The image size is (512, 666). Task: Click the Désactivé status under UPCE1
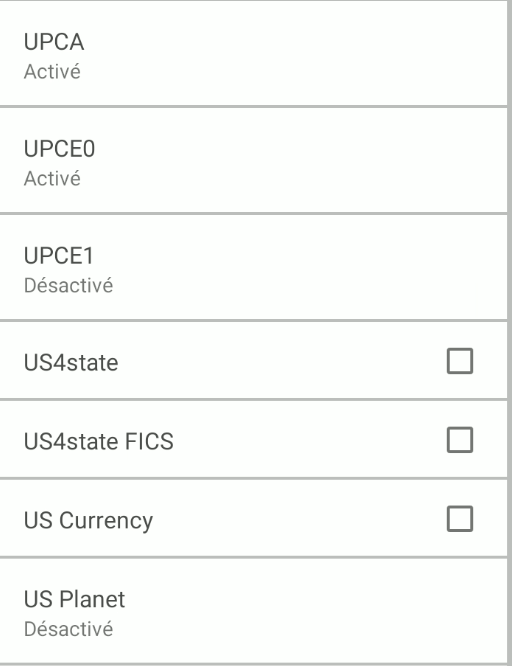coord(68,285)
